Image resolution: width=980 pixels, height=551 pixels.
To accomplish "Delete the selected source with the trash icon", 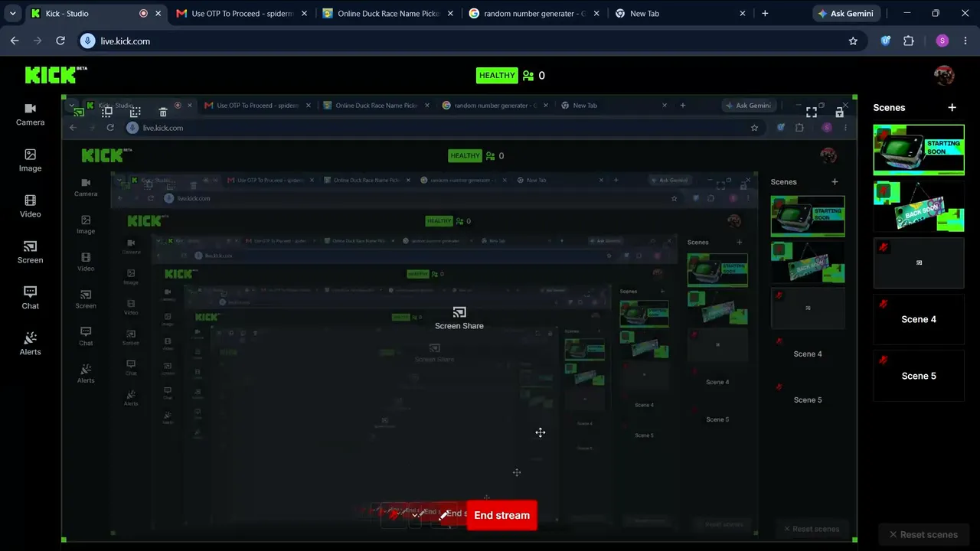I will tap(163, 112).
